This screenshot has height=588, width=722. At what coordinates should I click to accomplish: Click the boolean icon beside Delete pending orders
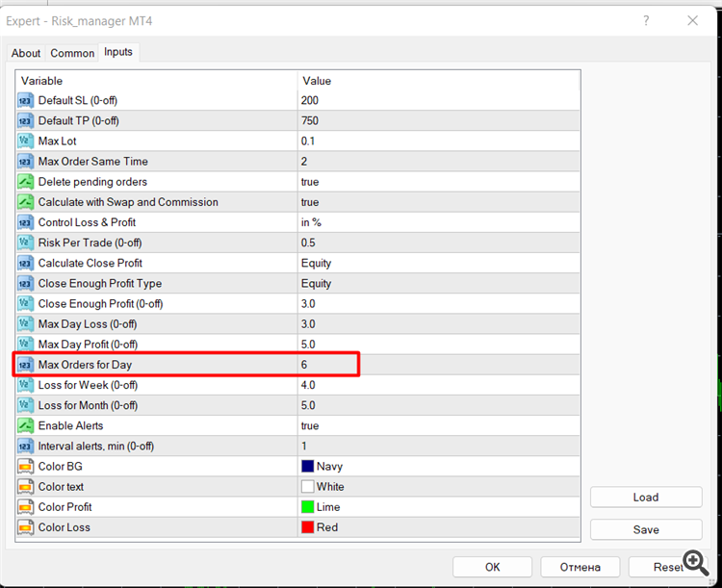tap(25, 182)
